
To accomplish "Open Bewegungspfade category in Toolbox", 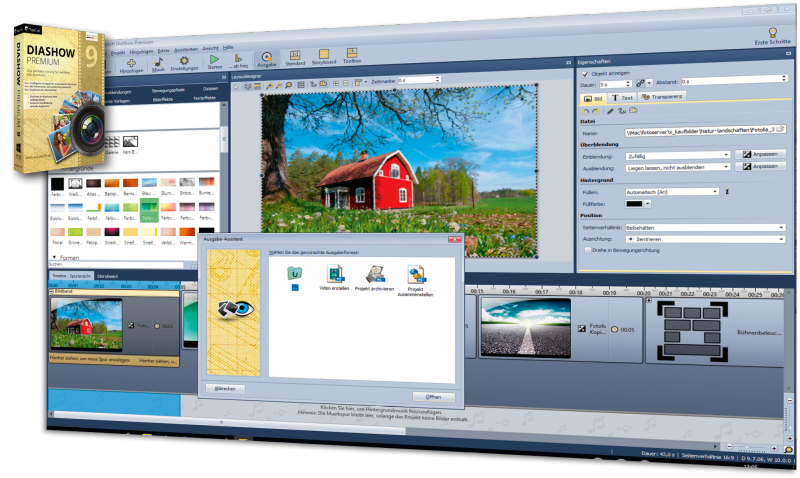I will click(x=167, y=90).
